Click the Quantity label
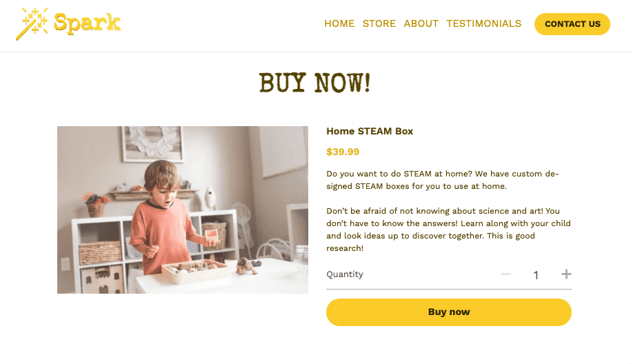The width and height of the screenshot is (631, 364). pyautogui.click(x=345, y=274)
